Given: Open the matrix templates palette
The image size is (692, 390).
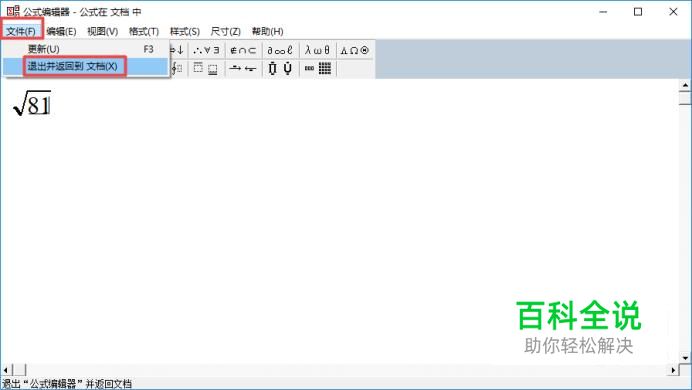Looking at the screenshot, I should coord(318,68).
